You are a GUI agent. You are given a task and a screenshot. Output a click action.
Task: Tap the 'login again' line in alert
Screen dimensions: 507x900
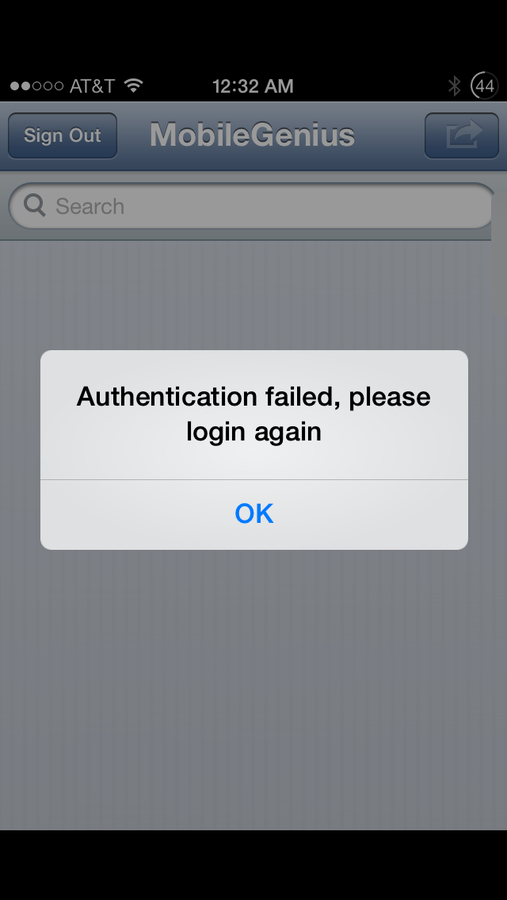[253, 432]
